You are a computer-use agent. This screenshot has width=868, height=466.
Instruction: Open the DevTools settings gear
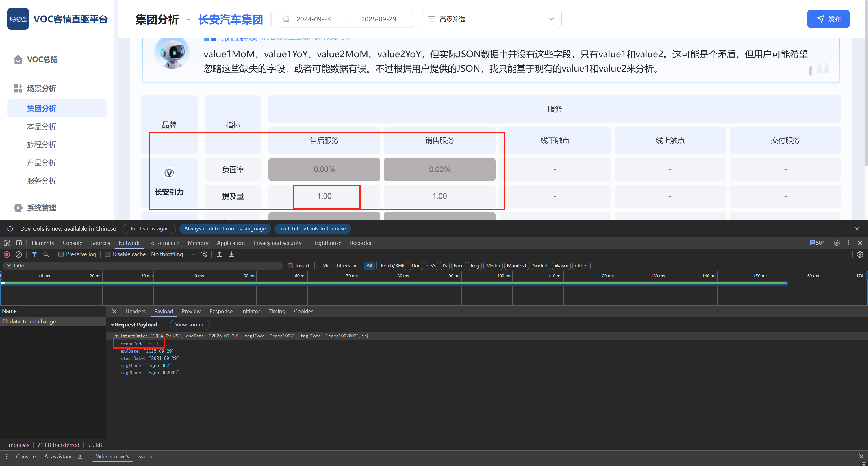[x=836, y=243]
